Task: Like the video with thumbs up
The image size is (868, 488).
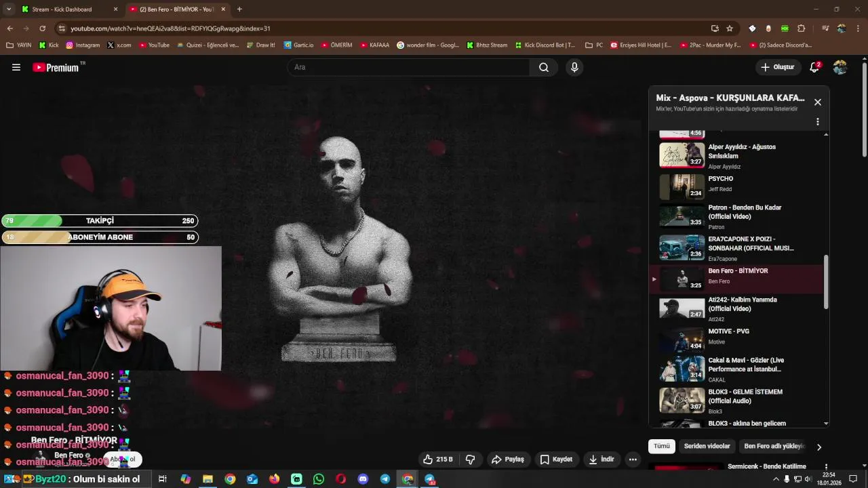Action: click(x=437, y=459)
